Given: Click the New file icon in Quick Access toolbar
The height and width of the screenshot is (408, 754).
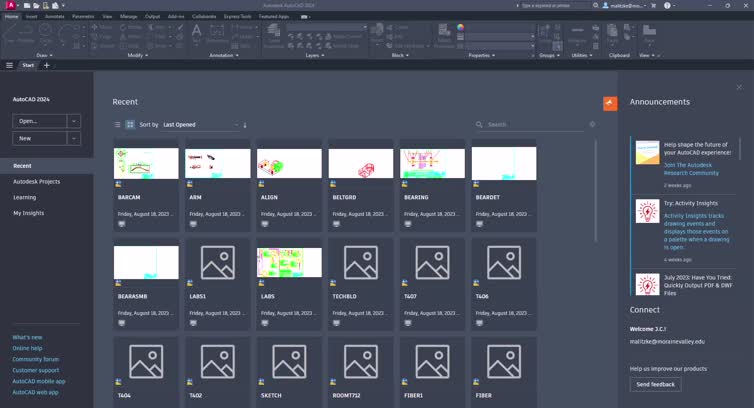Looking at the screenshot, I should pyautogui.click(x=27, y=6).
